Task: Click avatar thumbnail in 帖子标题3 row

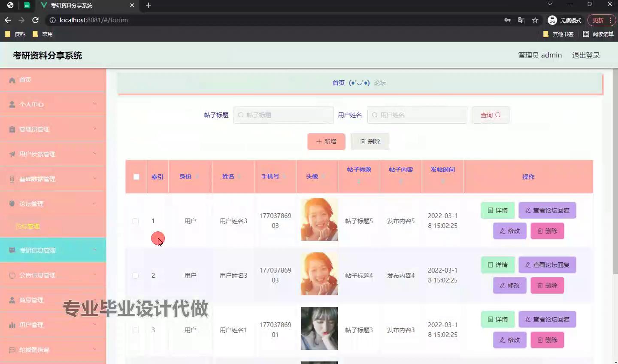Action: [x=319, y=328]
